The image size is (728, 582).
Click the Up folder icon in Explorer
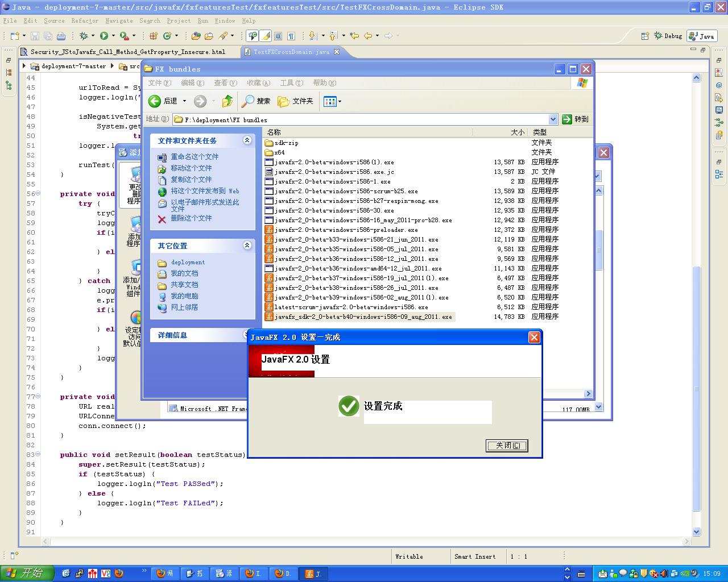pos(227,101)
